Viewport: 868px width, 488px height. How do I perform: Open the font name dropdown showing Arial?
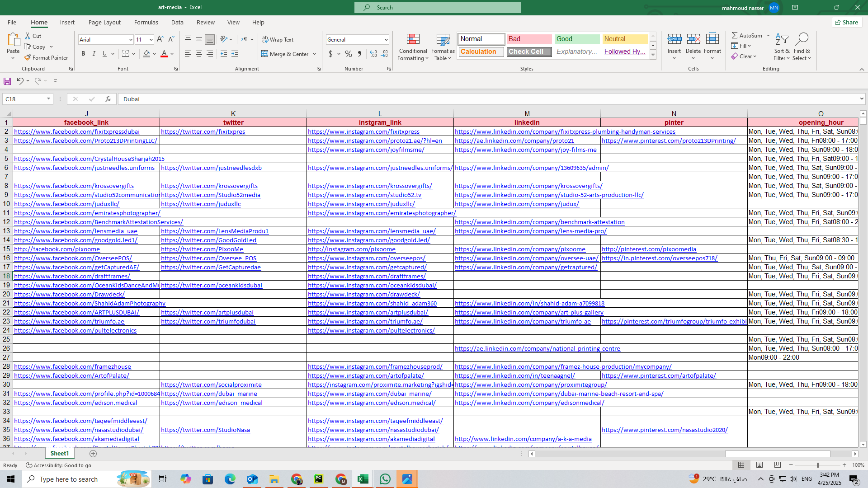click(131, 40)
